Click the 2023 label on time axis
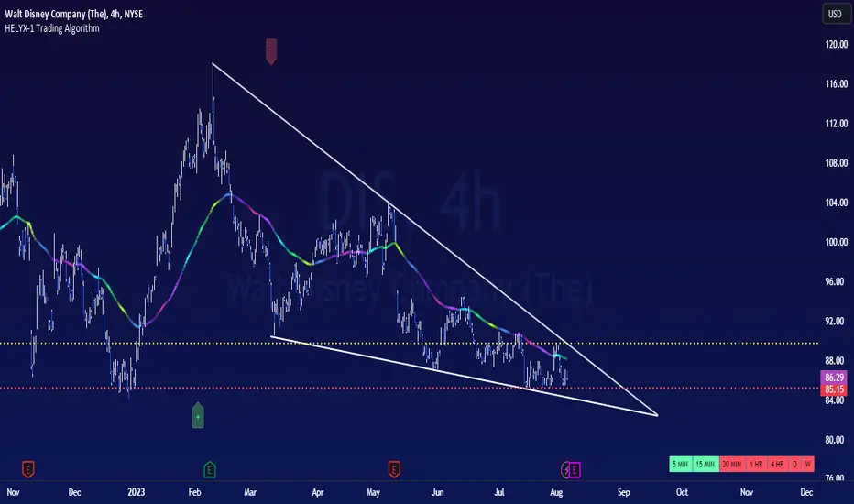The height and width of the screenshot is (504, 854). pos(137,492)
